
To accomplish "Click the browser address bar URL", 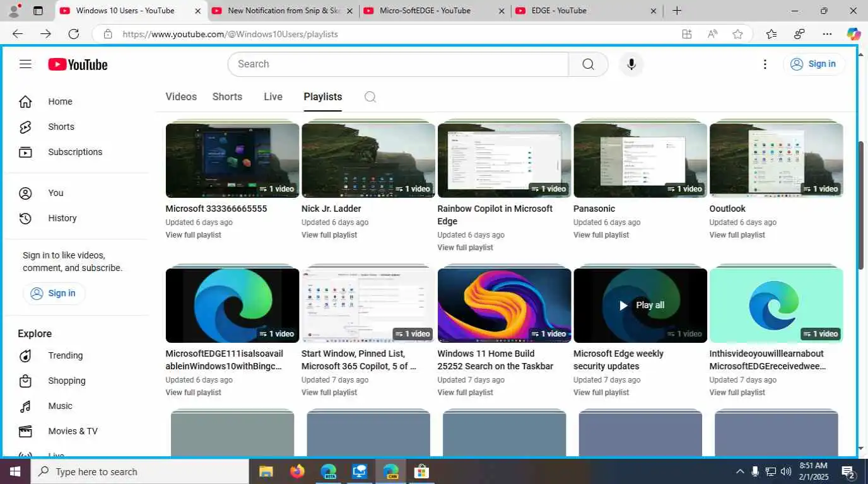I will pyautogui.click(x=230, y=34).
